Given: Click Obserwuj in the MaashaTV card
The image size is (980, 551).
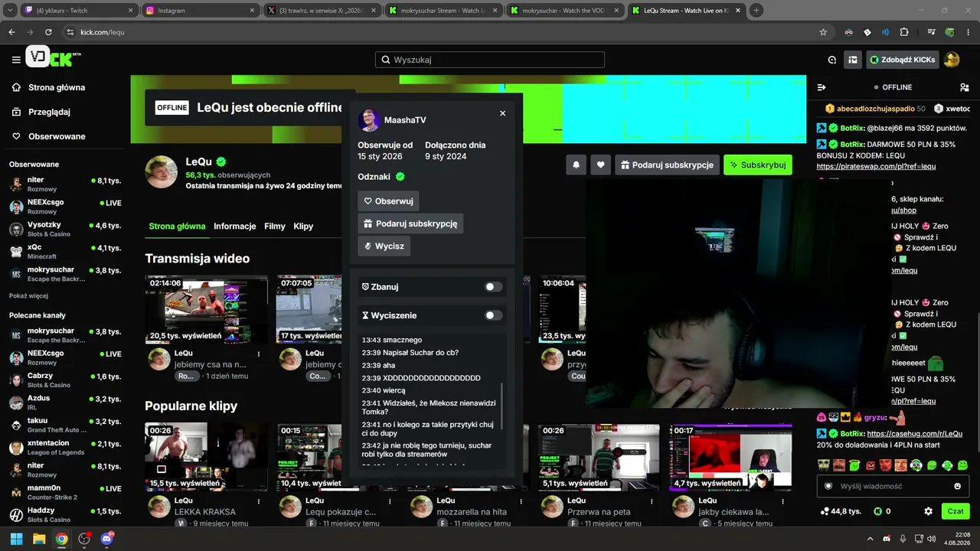Looking at the screenshot, I should click(388, 201).
